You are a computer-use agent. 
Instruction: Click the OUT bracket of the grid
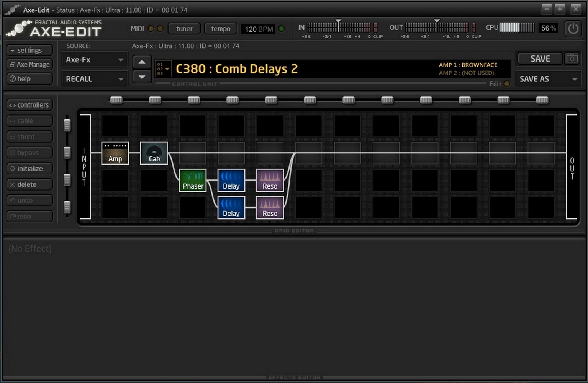tap(572, 167)
